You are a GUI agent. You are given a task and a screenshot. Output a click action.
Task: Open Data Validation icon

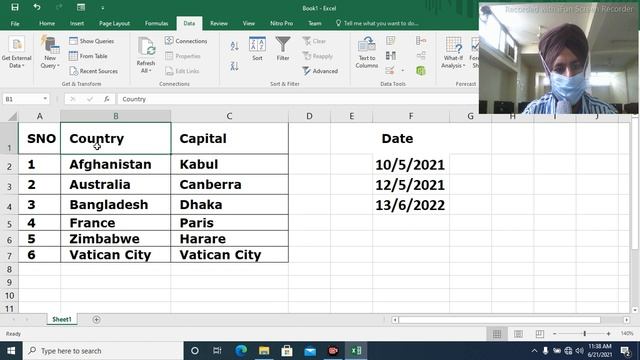point(391,71)
